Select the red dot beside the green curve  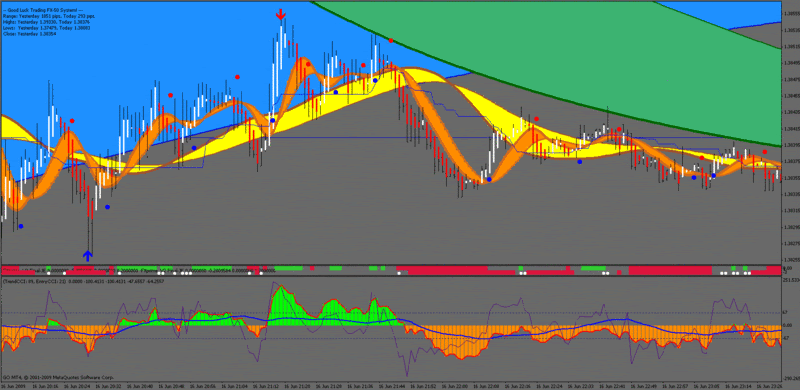[x=391, y=40]
